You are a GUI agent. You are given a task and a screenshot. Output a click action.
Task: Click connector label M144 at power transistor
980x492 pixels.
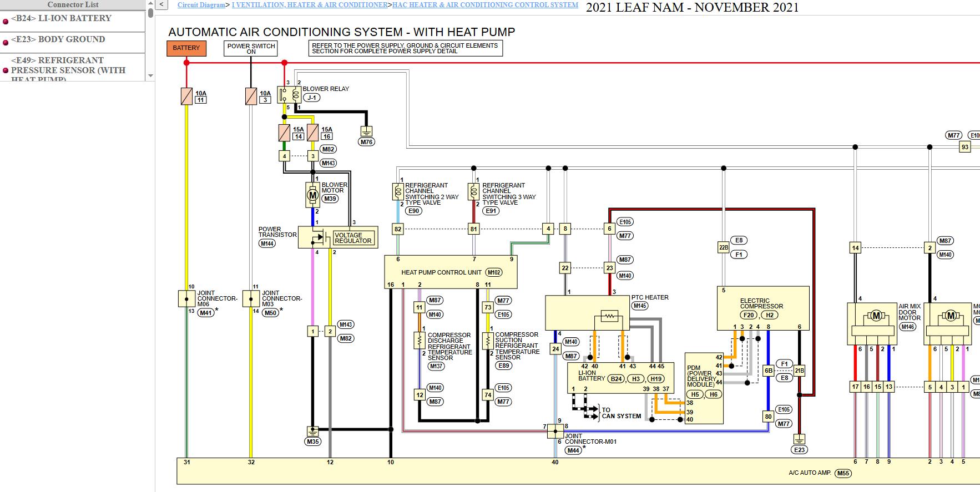(267, 244)
